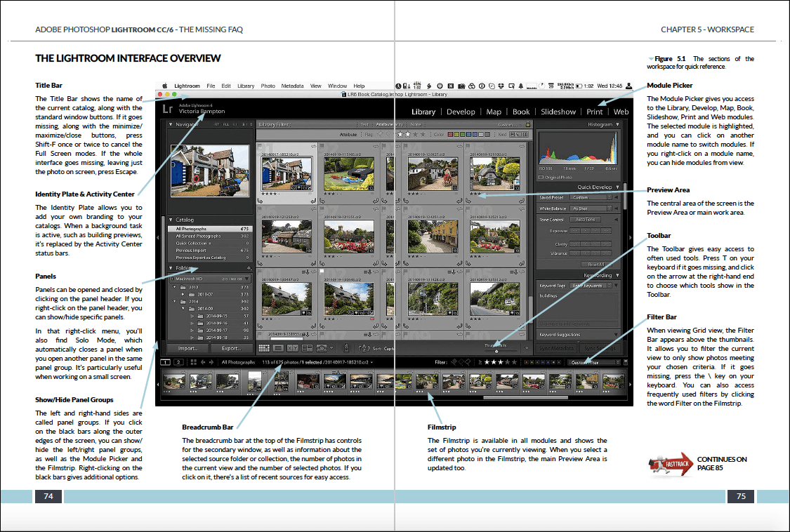
Task: Enable the Original Photo checkbox
Action: (541, 178)
